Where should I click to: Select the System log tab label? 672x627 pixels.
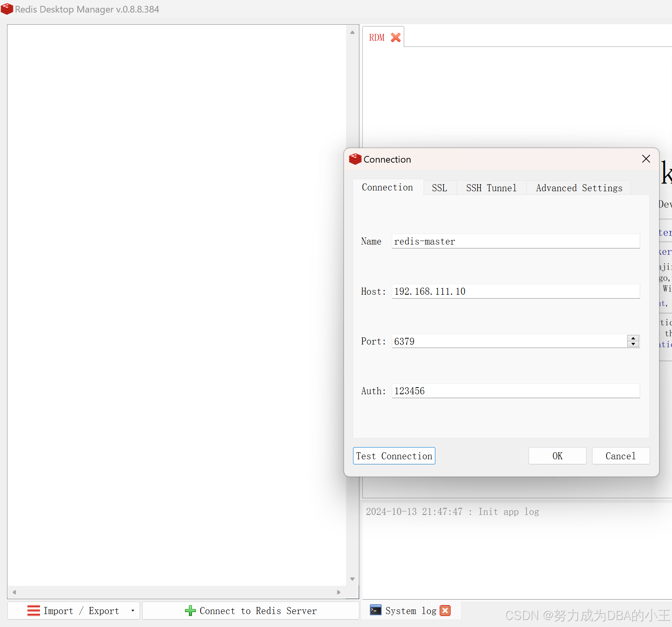coord(411,611)
